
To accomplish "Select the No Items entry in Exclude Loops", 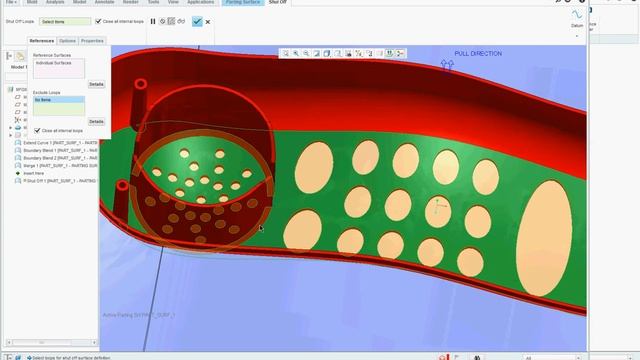I will point(59,100).
